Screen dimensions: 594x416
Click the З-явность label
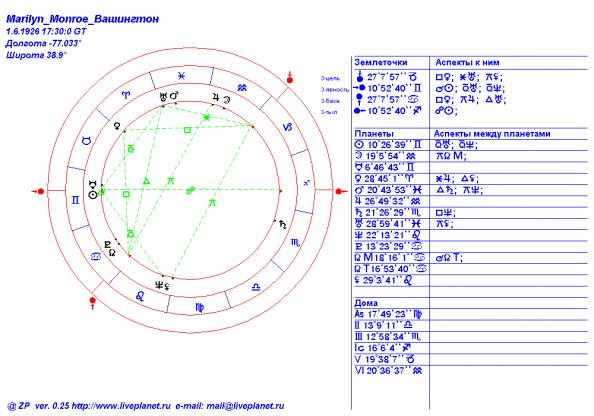335,90
